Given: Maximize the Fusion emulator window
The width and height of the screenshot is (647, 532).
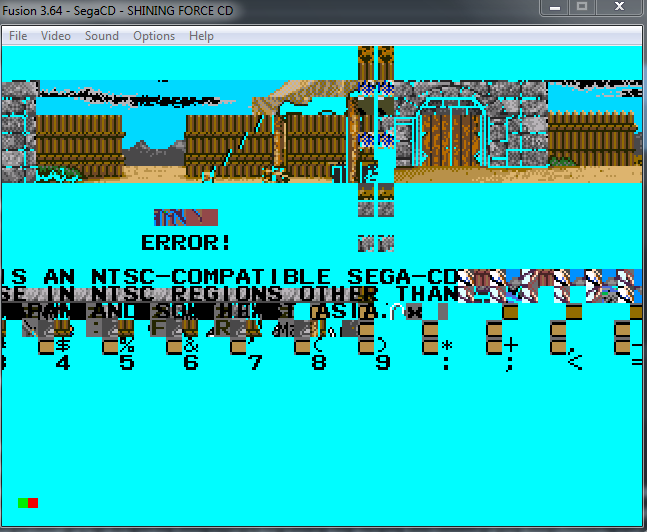Looking at the screenshot, I should coord(581,7).
